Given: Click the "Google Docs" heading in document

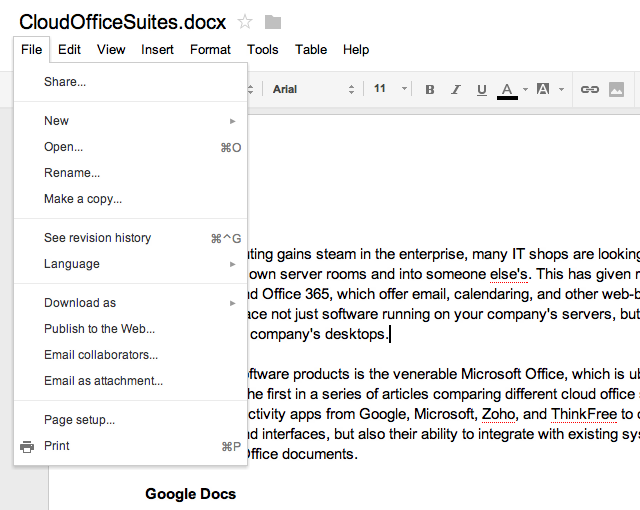Looking at the screenshot, I should (x=191, y=494).
